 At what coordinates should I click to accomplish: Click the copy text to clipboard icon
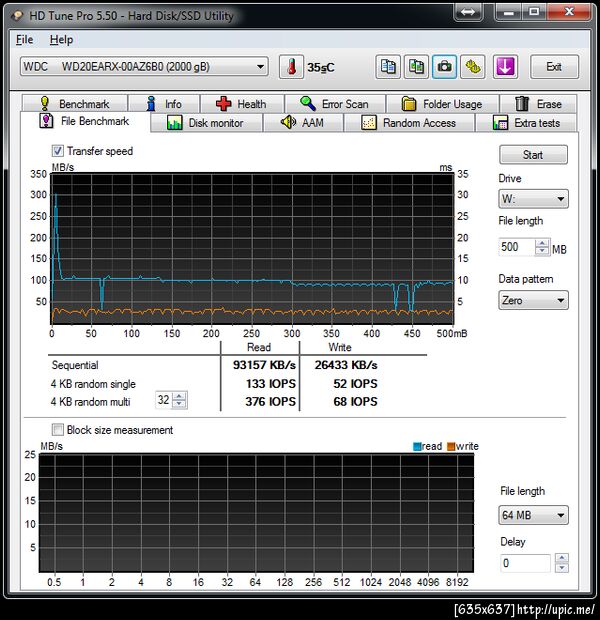(x=388, y=67)
